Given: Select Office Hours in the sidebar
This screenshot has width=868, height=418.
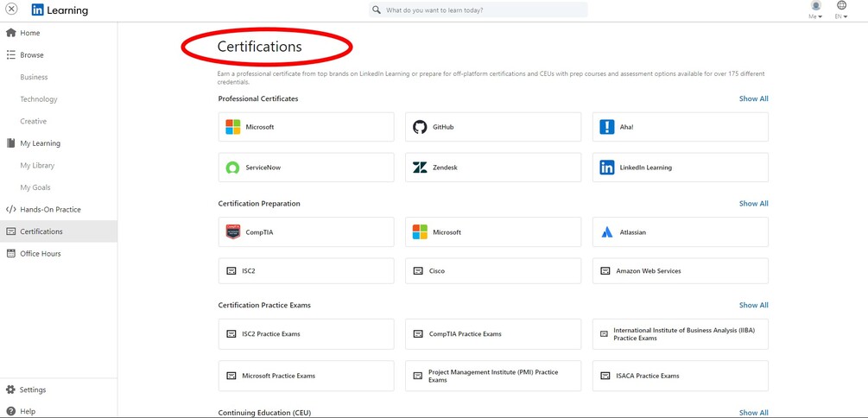Looking at the screenshot, I should click(x=40, y=254).
